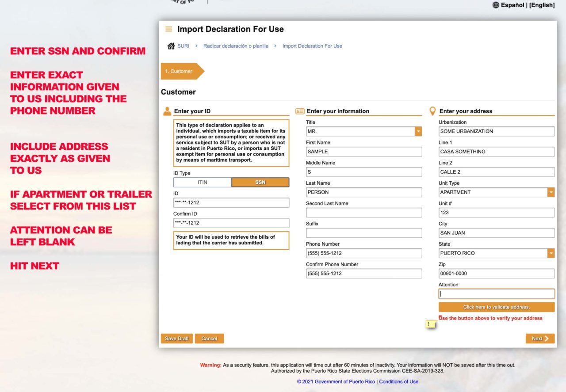Viewport: 566px width, 392px height.
Task: Switch ID type to ITIN
Action: pos(202,182)
